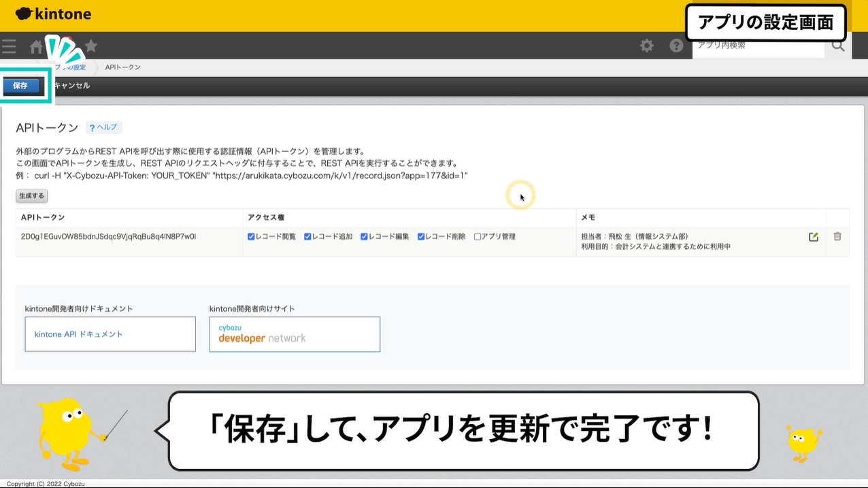
Task: Click the kintone開発者向けサイト label
Action: tap(252, 308)
